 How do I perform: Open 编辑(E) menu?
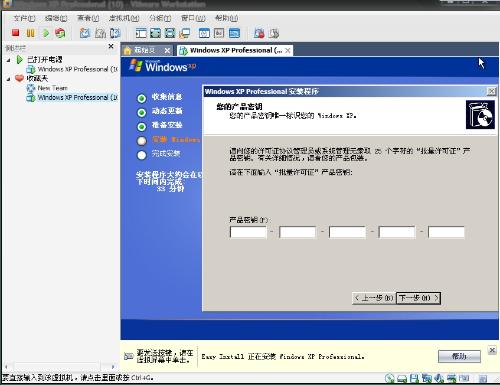(x=56, y=18)
